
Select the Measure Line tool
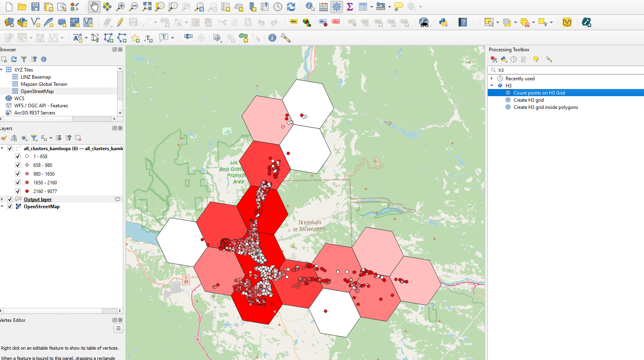tap(381, 7)
